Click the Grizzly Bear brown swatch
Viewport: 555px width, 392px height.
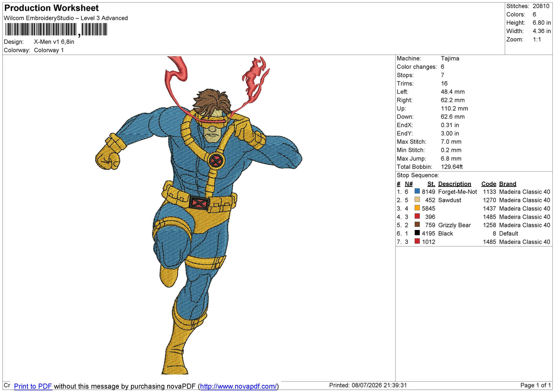click(x=417, y=225)
